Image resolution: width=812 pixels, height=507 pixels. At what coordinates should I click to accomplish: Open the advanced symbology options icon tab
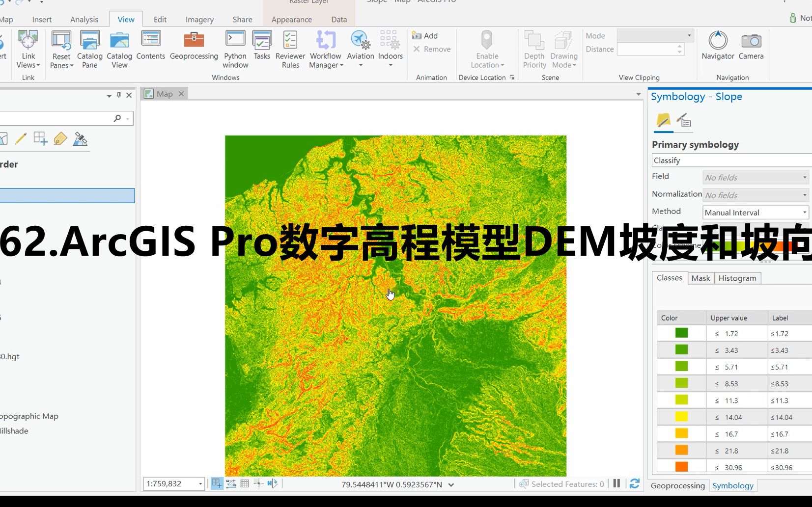tap(684, 121)
